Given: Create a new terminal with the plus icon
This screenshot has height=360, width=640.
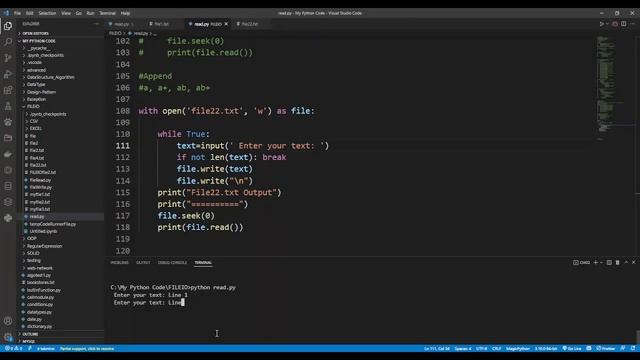Looking at the screenshot, I should [596, 262].
